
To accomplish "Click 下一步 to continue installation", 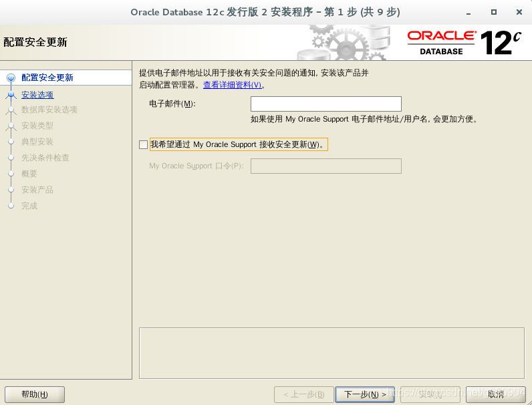I will [365, 394].
